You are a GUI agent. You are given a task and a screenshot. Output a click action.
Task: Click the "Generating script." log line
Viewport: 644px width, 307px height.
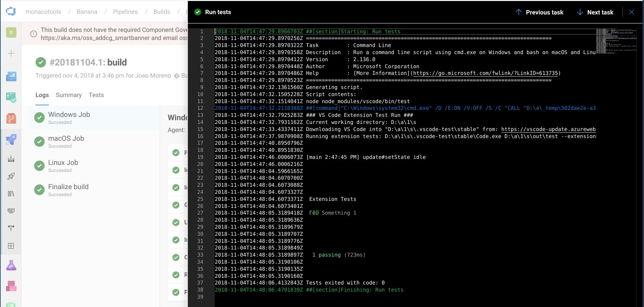pos(334,87)
